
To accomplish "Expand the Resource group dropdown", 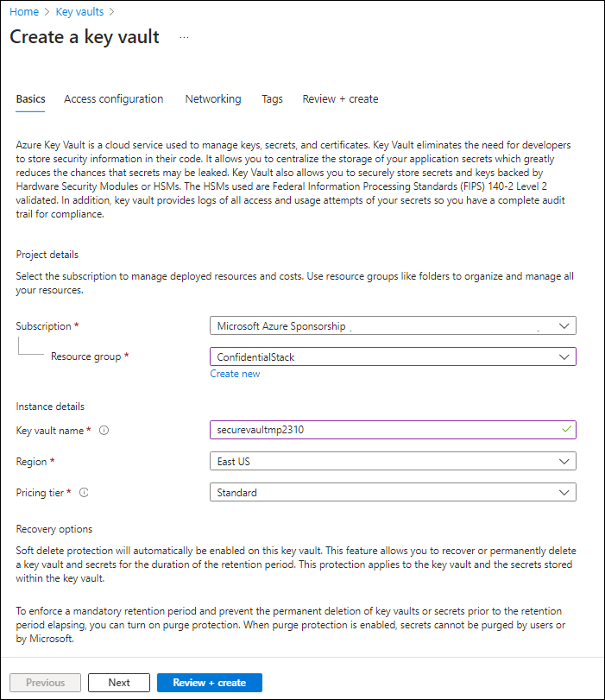I will tap(565, 356).
